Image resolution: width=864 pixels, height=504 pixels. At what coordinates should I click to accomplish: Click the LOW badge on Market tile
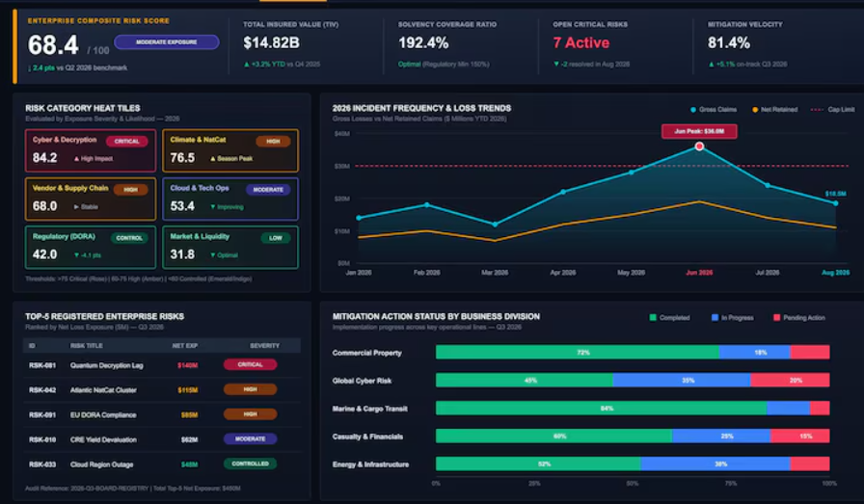276,238
